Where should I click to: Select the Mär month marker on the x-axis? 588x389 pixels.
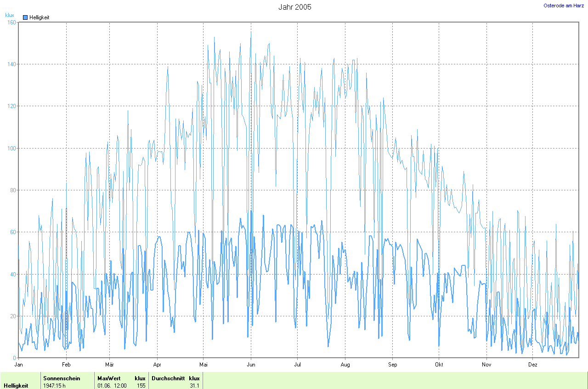point(109,365)
